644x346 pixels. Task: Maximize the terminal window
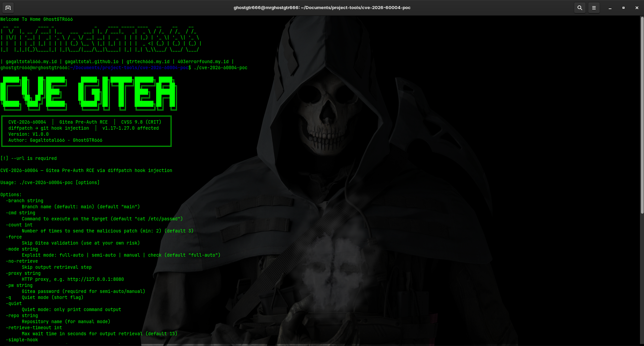tap(624, 8)
